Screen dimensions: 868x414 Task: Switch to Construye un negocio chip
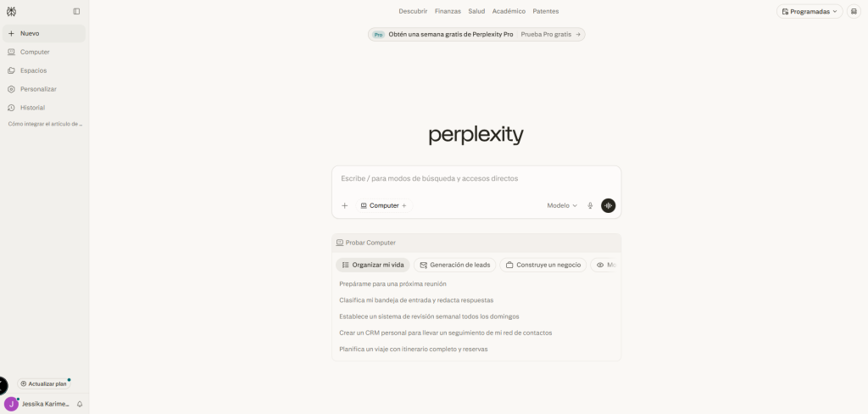542,265
